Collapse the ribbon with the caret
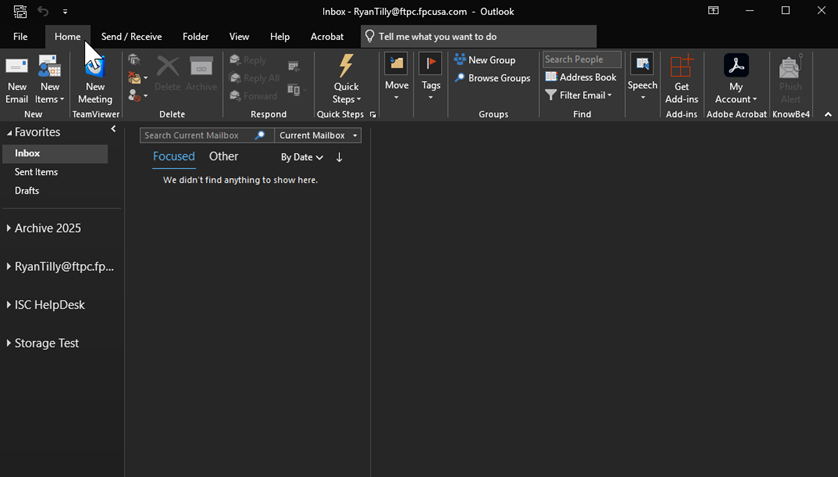 coord(828,114)
